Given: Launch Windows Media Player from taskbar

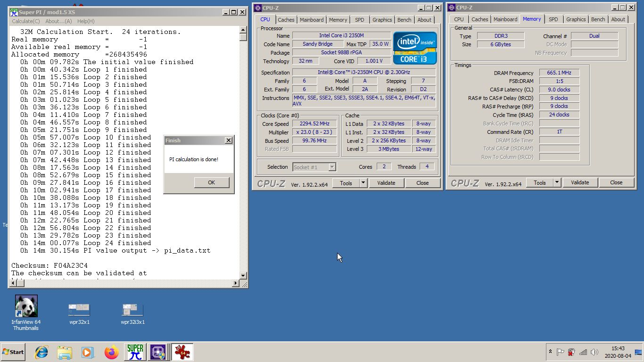Looking at the screenshot, I should pyautogui.click(x=88, y=352).
